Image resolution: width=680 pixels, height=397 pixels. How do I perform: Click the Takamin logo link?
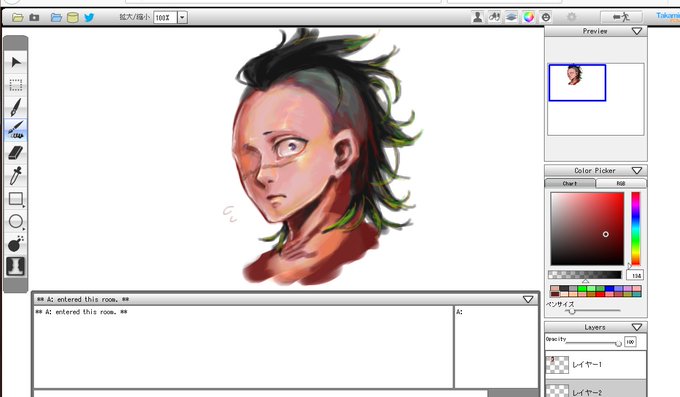(x=668, y=16)
